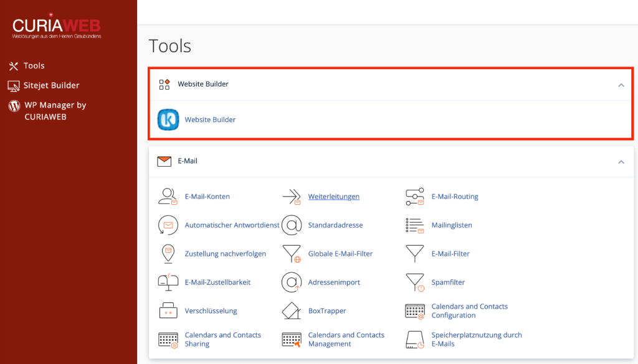638x364 pixels.
Task: Click the Zustellung nachverfolgen pin icon
Action: click(168, 253)
